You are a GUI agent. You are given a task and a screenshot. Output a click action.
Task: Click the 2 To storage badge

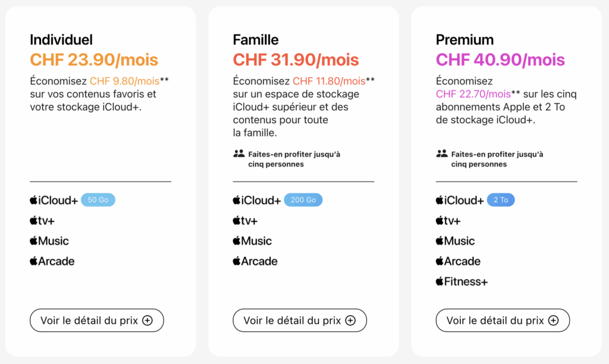(x=501, y=200)
